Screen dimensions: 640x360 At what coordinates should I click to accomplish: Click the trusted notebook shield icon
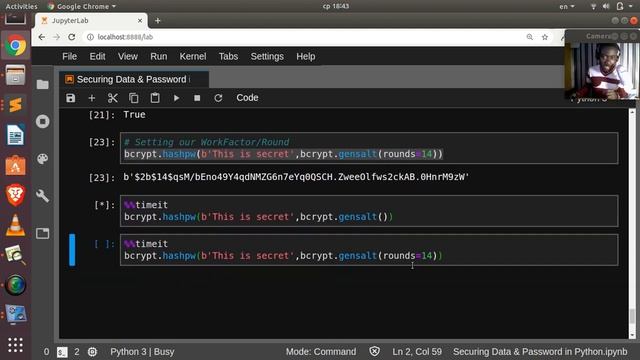coord(374,352)
